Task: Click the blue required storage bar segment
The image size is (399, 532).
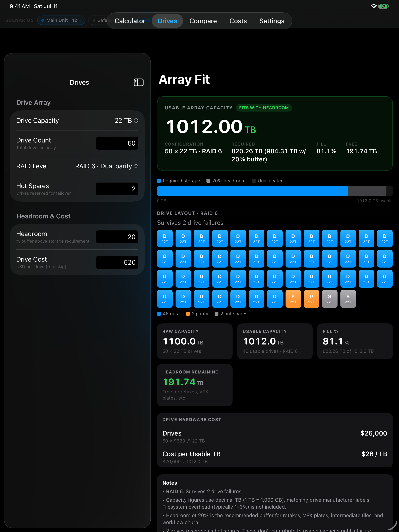Action: [252, 191]
